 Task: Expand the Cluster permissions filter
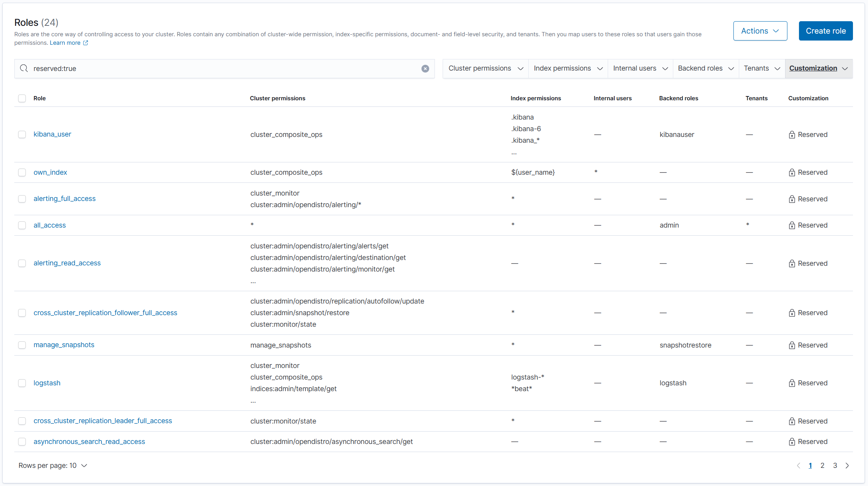(x=485, y=69)
